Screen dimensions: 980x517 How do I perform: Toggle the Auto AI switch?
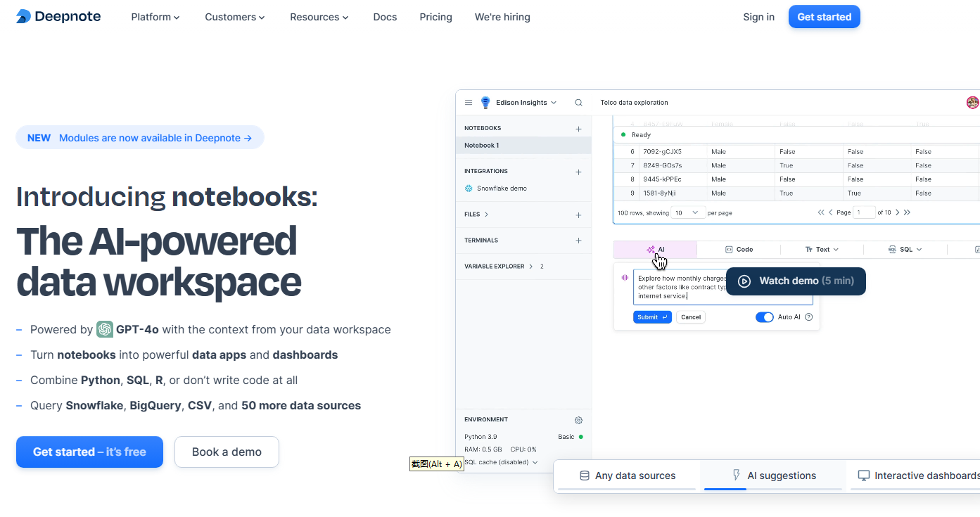tap(765, 317)
